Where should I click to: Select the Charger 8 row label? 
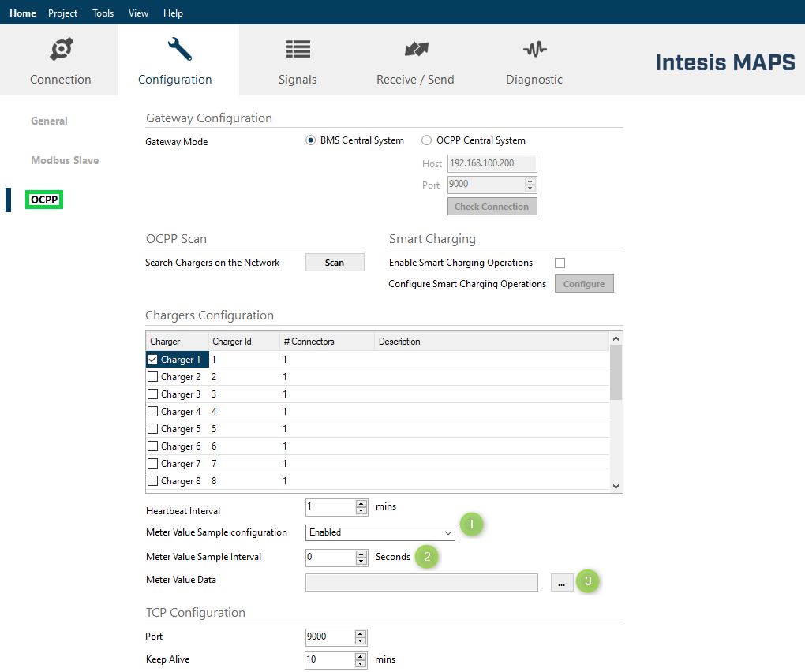pyautogui.click(x=181, y=481)
